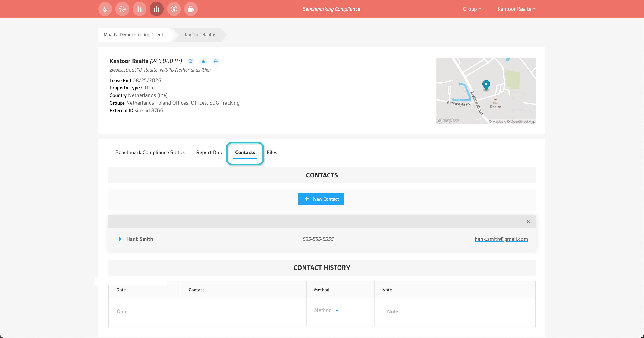Open the flame leaf logo icon
The width and height of the screenshot is (644, 338).
[105, 9]
